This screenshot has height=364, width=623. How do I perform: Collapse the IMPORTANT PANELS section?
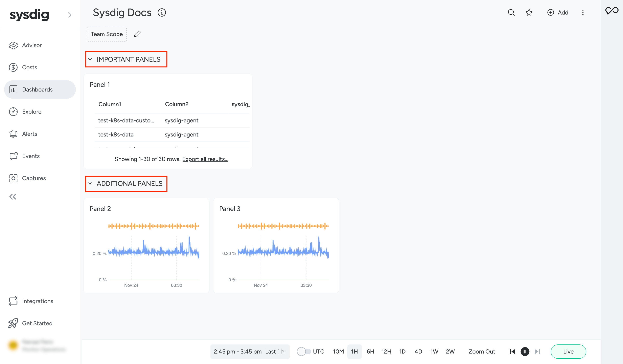(x=90, y=59)
